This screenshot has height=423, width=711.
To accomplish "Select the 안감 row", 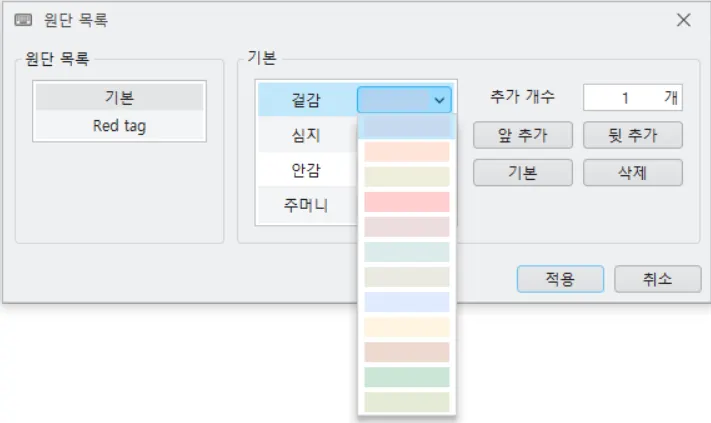I will pyautogui.click(x=307, y=170).
